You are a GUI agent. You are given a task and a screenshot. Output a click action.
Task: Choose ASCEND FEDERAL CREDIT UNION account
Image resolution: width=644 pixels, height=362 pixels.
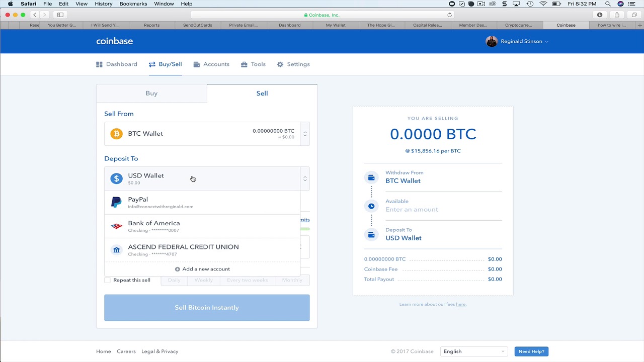click(202, 250)
